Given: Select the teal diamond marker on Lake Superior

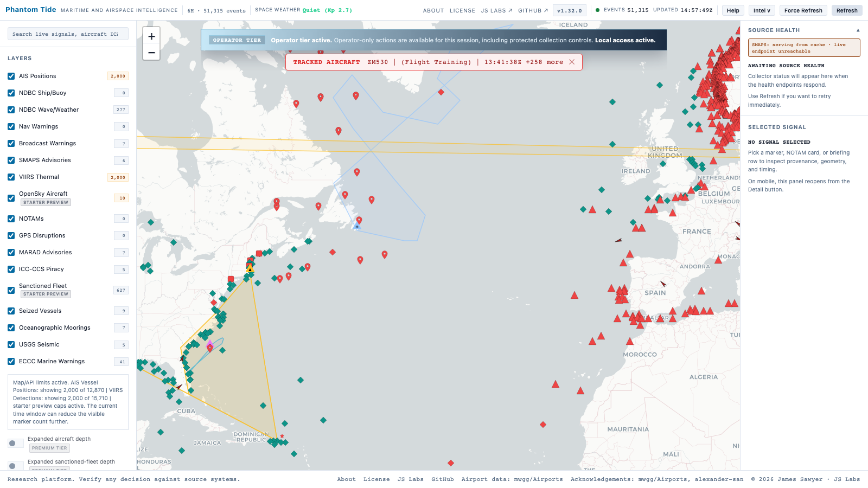Looking at the screenshot, I should pyautogui.click(x=151, y=222).
